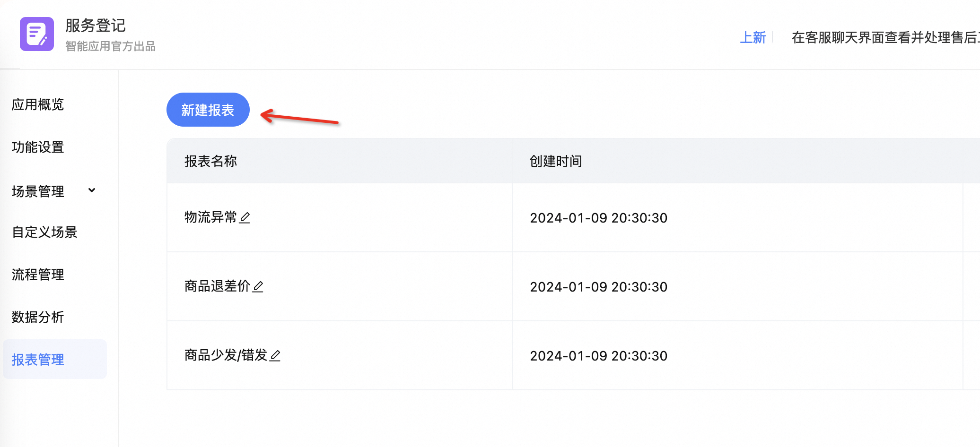Select 场景管理 sidebar item
Screen dimensions: 980x447
[x=38, y=191]
